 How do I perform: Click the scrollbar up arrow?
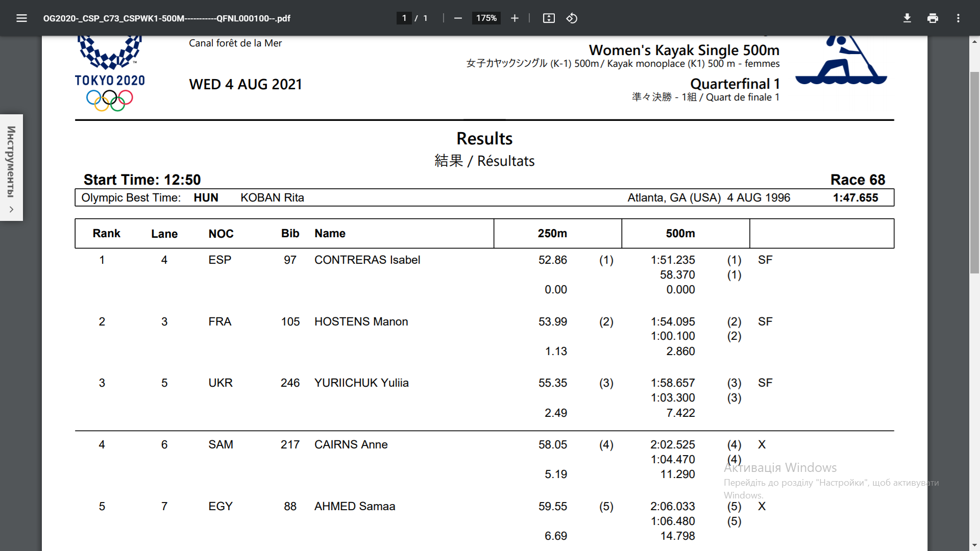974,42
